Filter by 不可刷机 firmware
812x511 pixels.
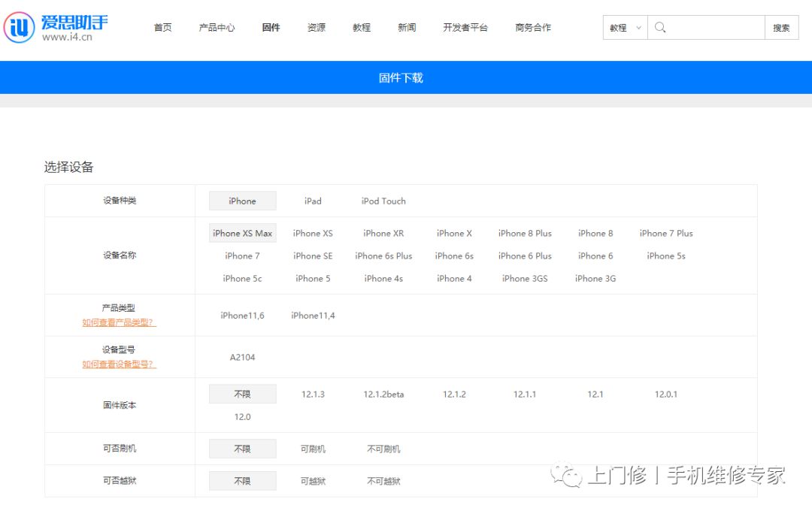[x=383, y=449]
